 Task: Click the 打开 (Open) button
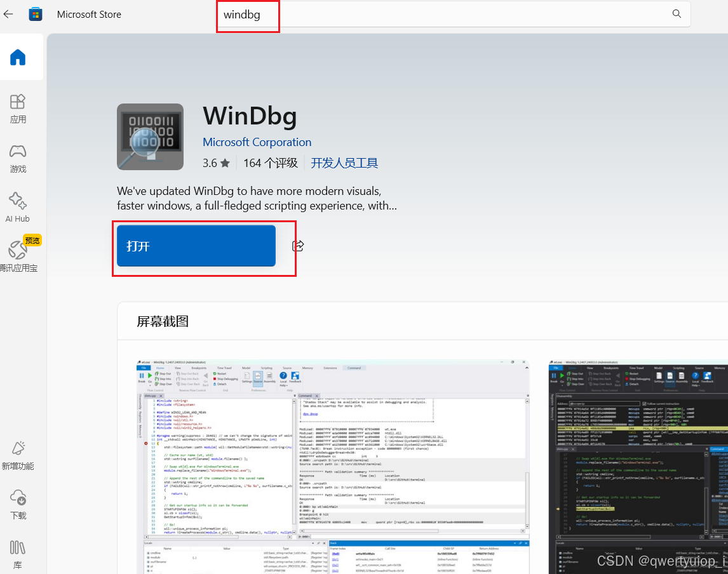[196, 246]
